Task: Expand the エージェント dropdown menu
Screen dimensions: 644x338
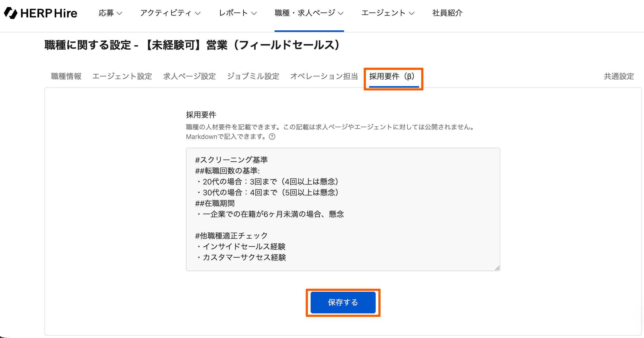Action: tap(388, 13)
